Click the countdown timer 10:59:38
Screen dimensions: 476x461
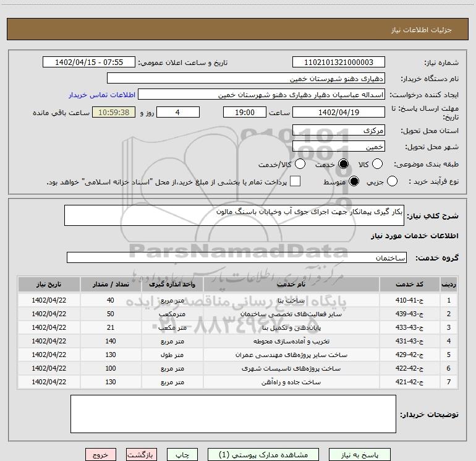pyautogui.click(x=114, y=112)
